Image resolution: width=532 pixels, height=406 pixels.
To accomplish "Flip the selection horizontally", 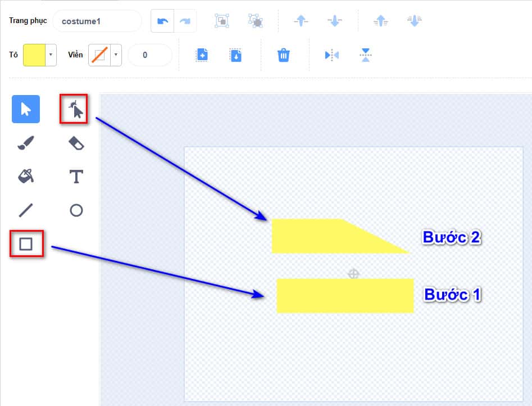I will coord(332,55).
